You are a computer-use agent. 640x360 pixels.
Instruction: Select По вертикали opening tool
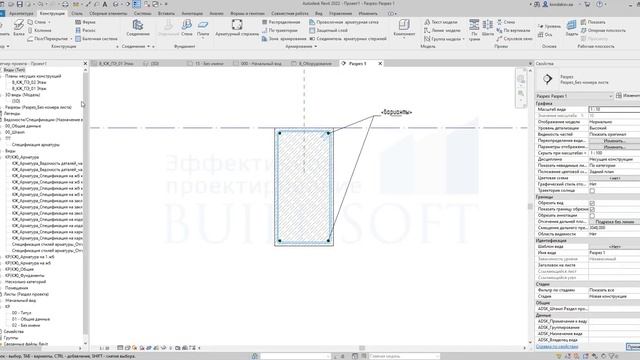tap(513, 30)
